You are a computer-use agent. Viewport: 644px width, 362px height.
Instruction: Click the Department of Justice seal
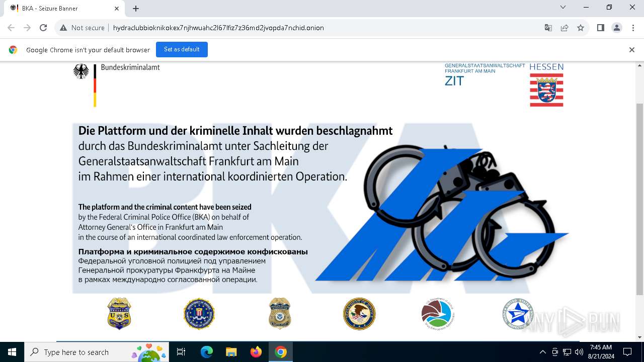click(359, 314)
